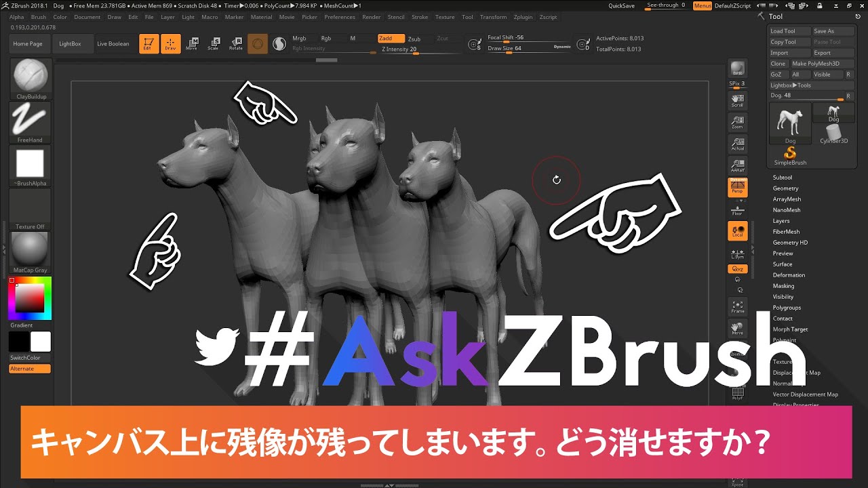Expand NanoMesh section
The image size is (868, 488).
pos(787,210)
